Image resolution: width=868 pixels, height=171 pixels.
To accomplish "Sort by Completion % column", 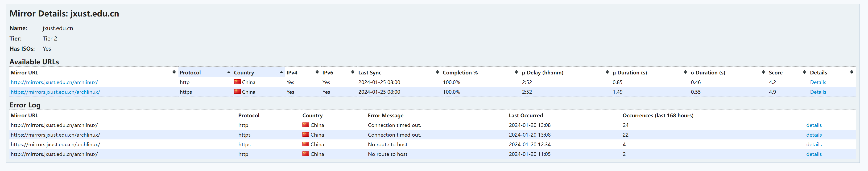I will pyautogui.click(x=480, y=72).
